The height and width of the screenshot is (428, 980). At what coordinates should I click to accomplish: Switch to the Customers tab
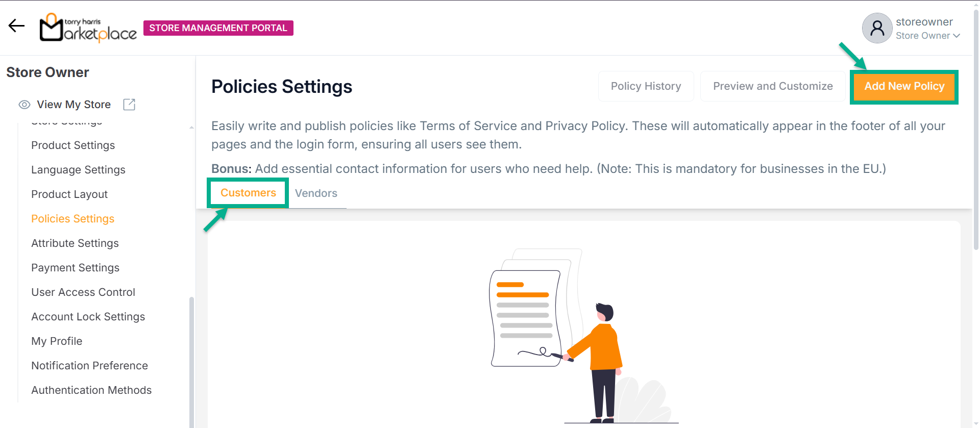248,193
